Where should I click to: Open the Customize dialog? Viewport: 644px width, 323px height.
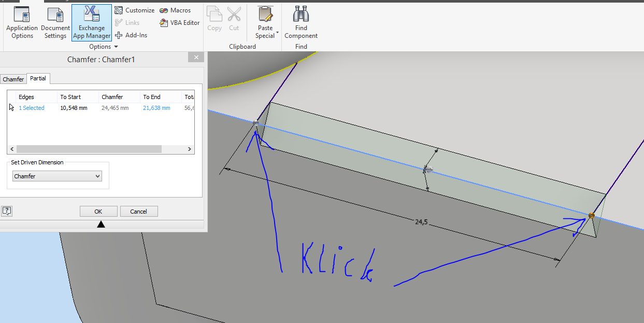(x=138, y=10)
